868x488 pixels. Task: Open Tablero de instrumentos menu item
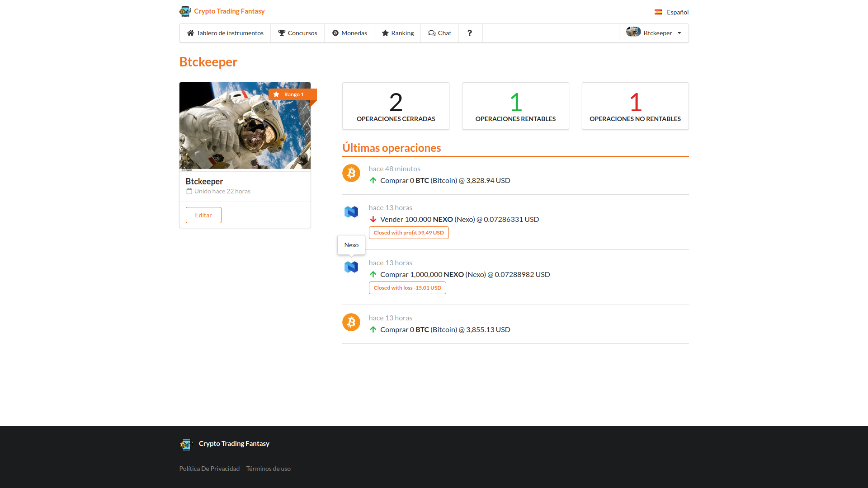point(225,33)
